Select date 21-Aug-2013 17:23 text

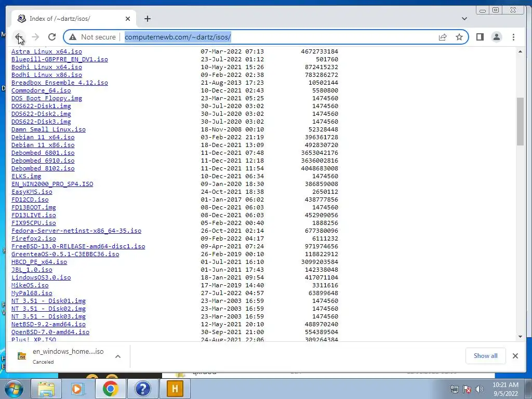point(232,83)
